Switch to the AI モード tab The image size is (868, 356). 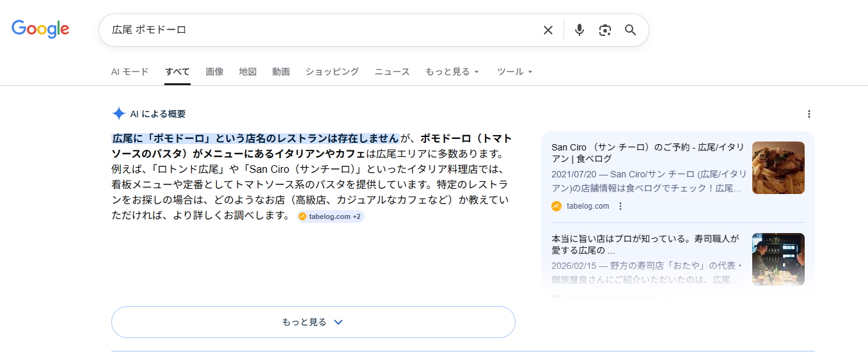pyautogui.click(x=130, y=72)
